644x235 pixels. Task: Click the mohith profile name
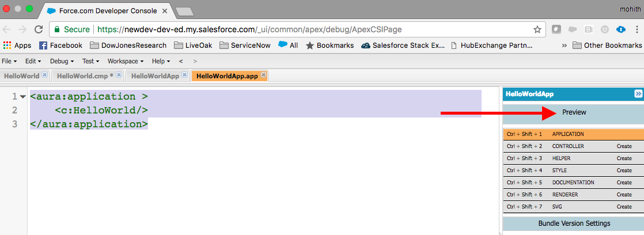point(630,9)
